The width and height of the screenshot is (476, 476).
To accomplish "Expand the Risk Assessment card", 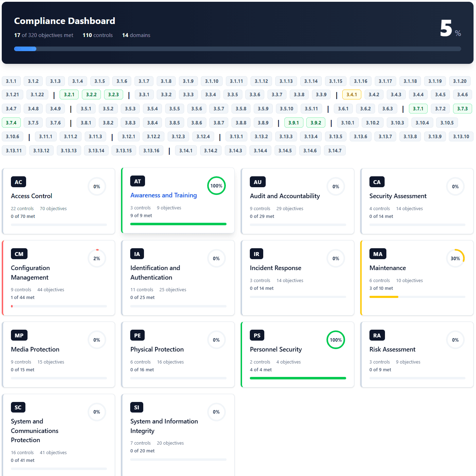I will 417,354.
